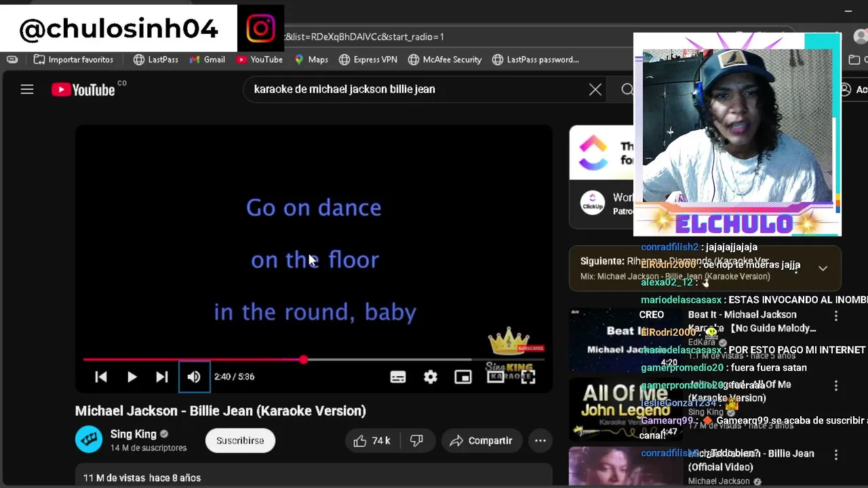
Task: Open the YouTube hamburger guide menu
Action: coord(27,89)
